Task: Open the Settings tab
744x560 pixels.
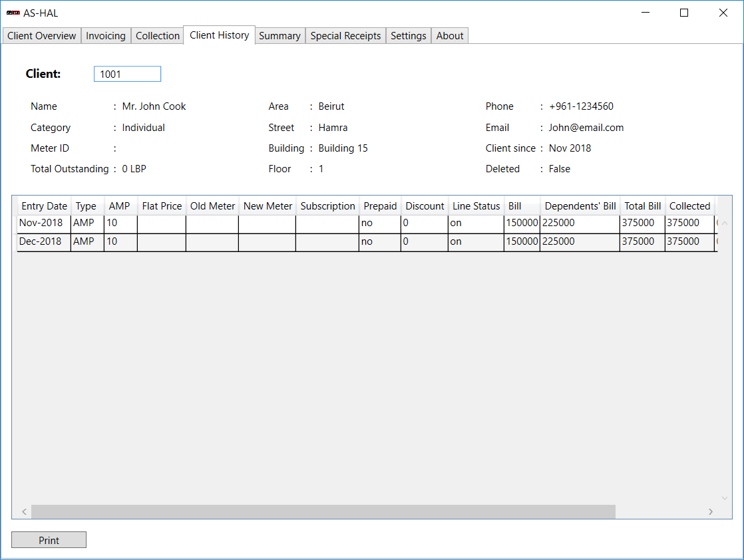Action: 409,36
